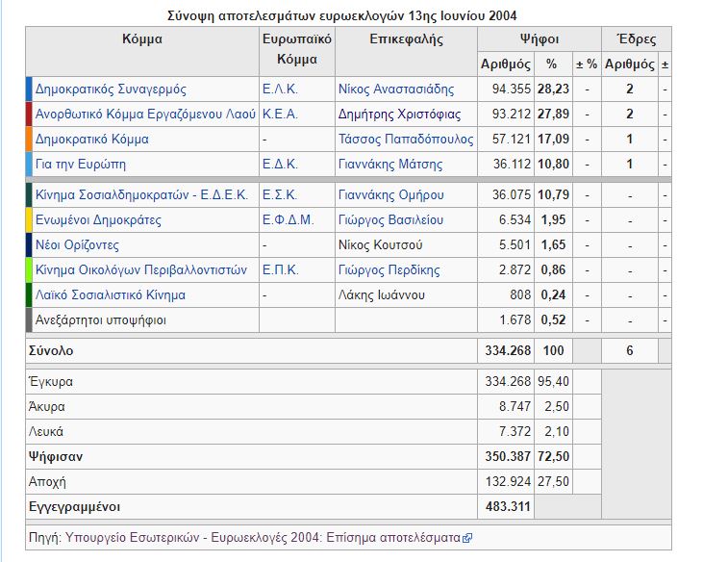This screenshot has height=562, width=728.
Task: Open the Δημοκρατικός Συναγερμός party link
Action: (x=111, y=89)
